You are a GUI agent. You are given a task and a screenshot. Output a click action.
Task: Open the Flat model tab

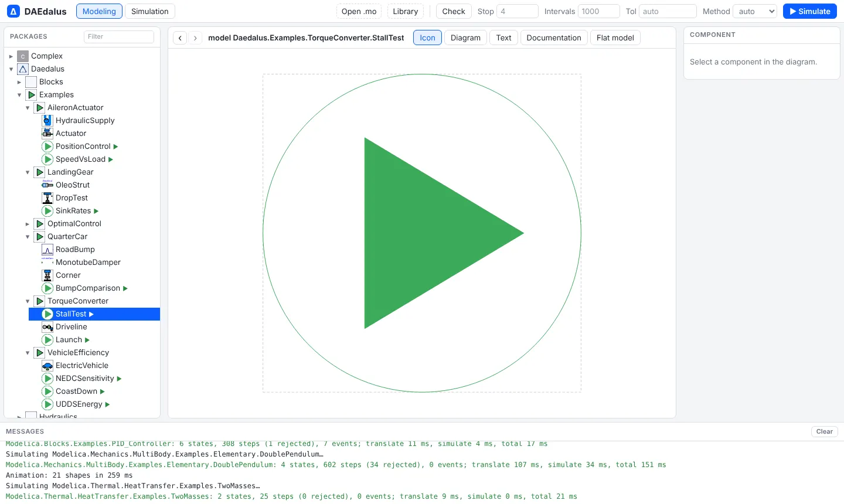click(615, 38)
